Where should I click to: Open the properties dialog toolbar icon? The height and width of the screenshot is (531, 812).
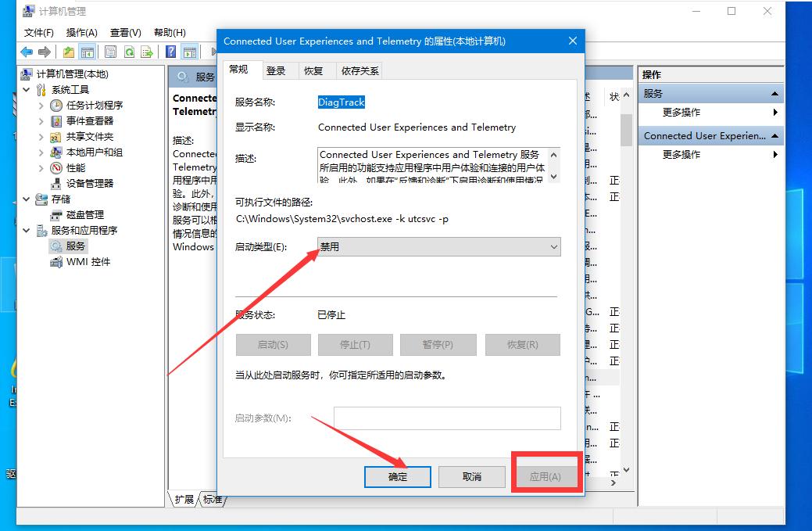click(x=111, y=52)
